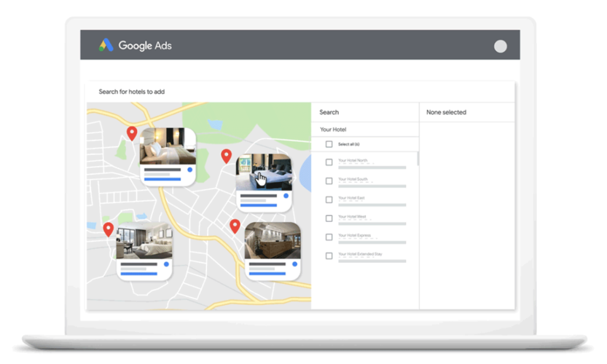607x364 pixels.
Task: Select the red map pin nearest the top-left hotel card
Action: [132, 133]
